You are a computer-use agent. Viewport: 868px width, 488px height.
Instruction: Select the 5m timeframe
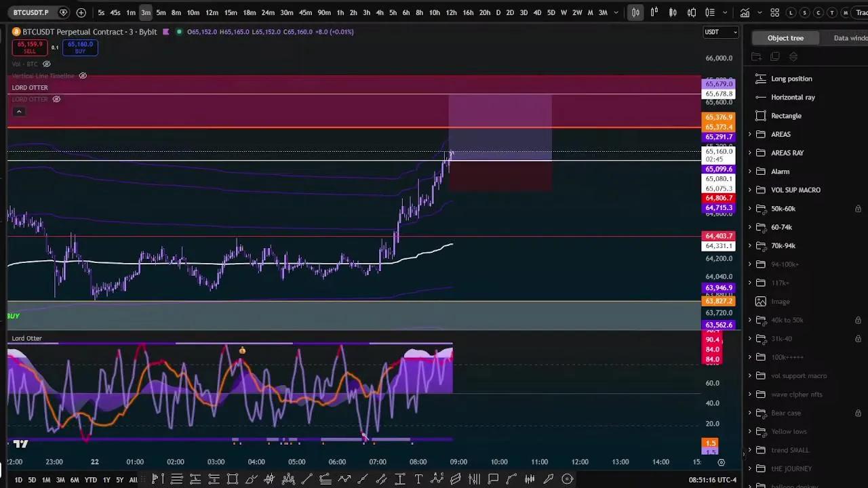tap(161, 12)
